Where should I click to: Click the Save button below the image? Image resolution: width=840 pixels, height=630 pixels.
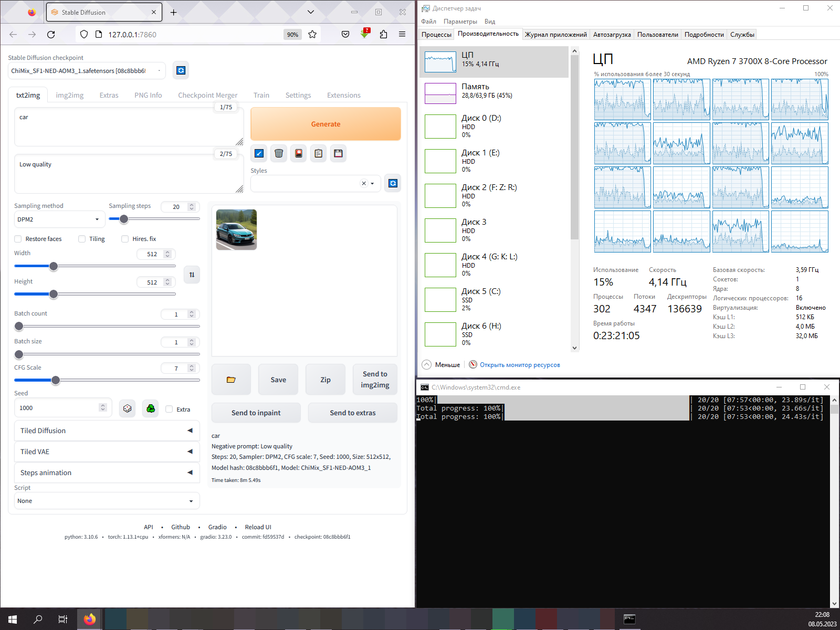278,380
